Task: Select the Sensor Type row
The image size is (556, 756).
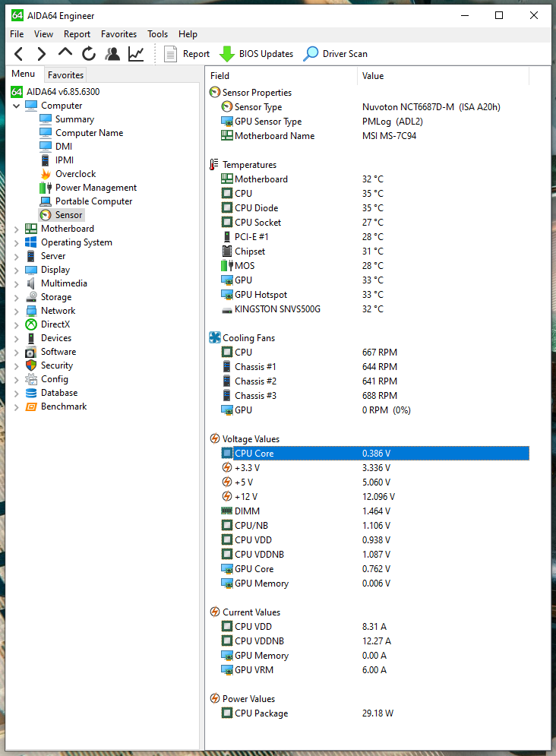Action: point(374,107)
